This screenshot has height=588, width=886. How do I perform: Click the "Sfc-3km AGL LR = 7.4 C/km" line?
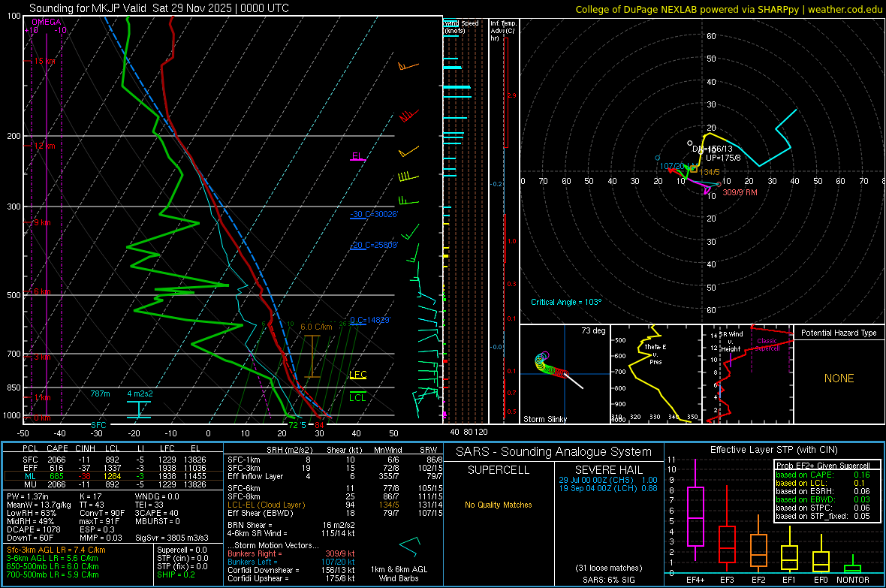pyautogui.click(x=56, y=550)
